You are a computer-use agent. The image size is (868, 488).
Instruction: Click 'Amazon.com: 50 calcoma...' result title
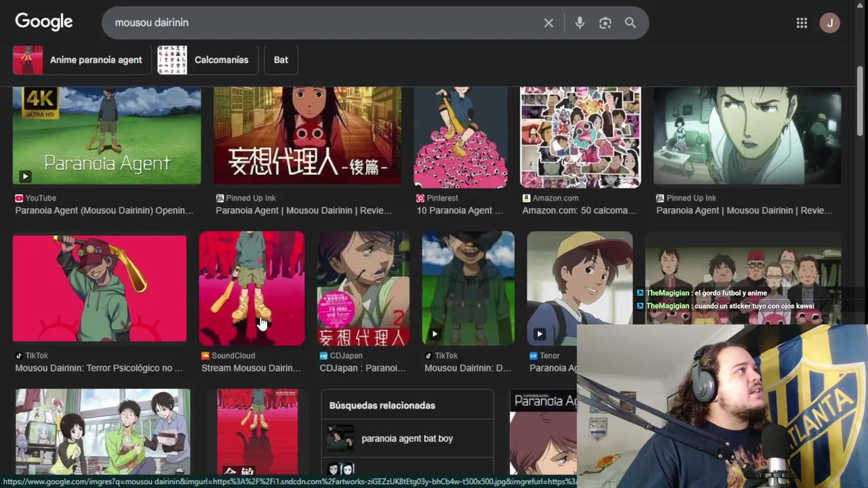(579, 211)
